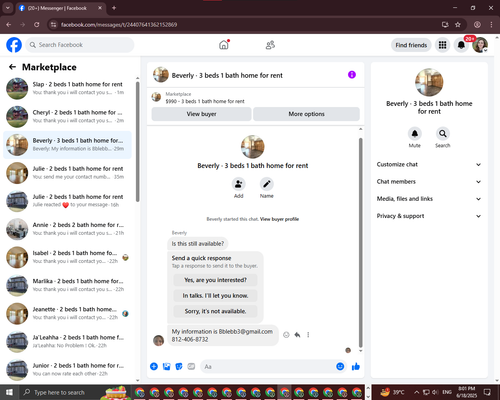Open the Marlika conversation
Screen dimensions: 500x400
point(68,285)
